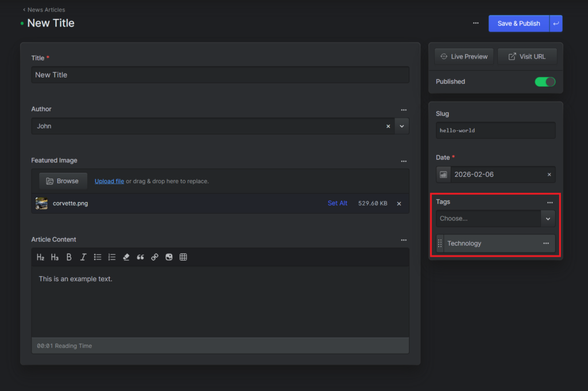Insert a numbered ordered list
Image resolution: width=588 pixels, height=391 pixels.
(x=112, y=257)
